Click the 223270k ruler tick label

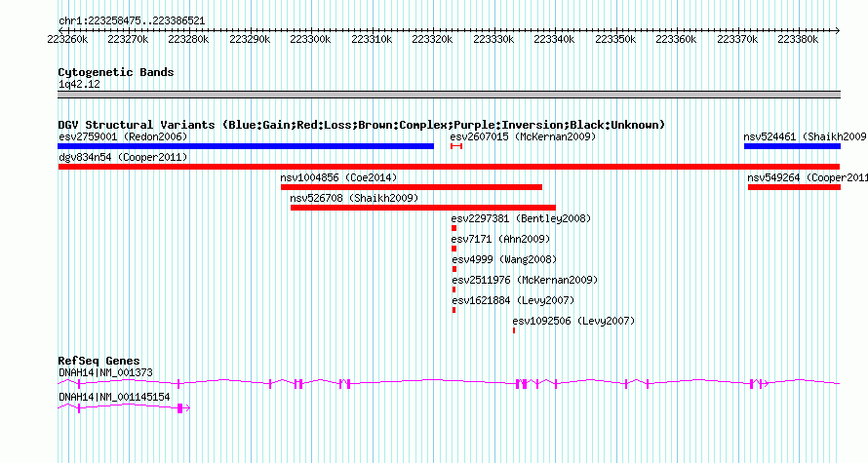pyautogui.click(x=128, y=39)
